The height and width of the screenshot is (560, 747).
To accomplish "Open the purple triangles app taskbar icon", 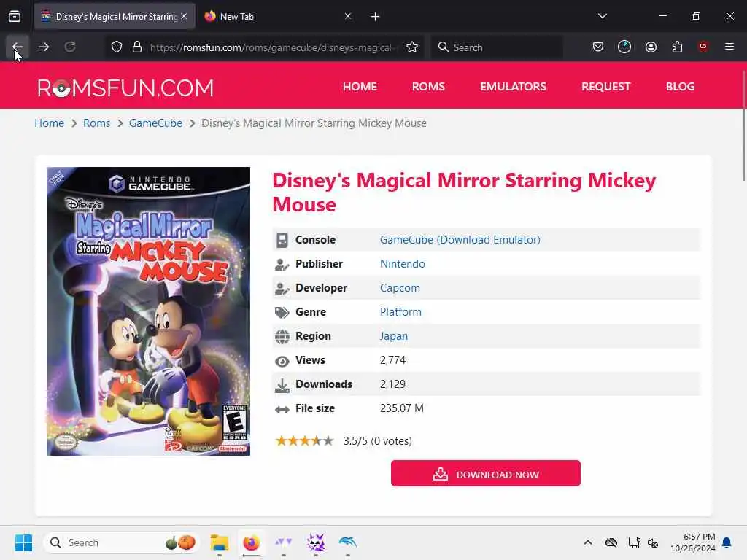I will 284,542.
